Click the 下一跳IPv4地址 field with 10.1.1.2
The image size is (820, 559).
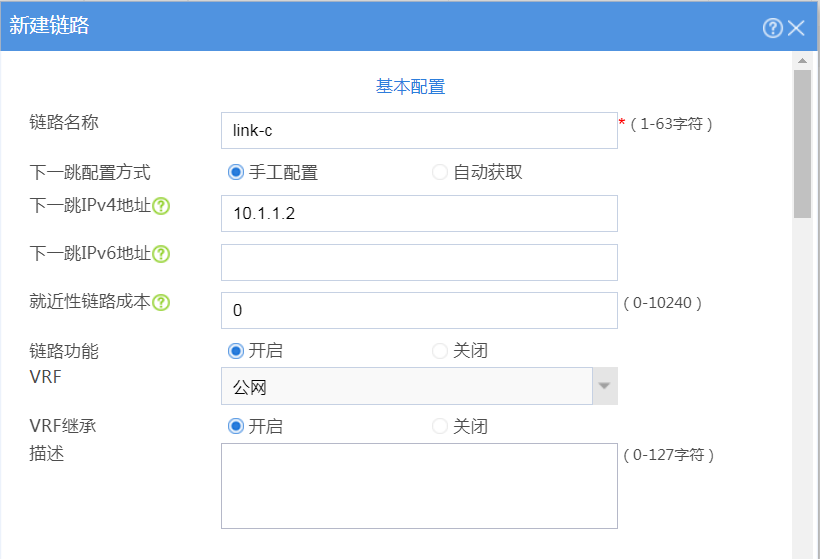419,213
